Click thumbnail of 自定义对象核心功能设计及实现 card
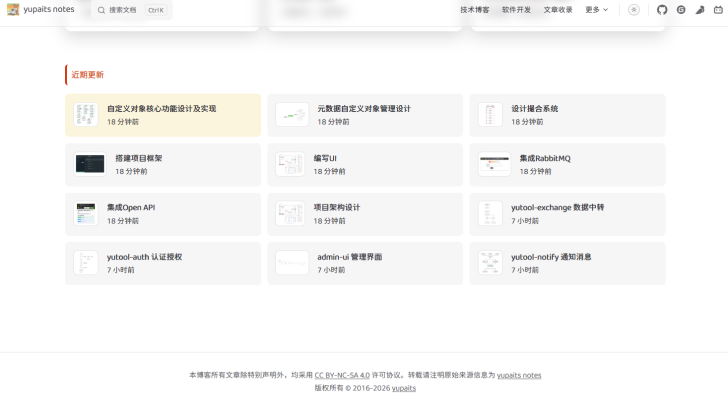 pyautogui.click(x=86, y=115)
